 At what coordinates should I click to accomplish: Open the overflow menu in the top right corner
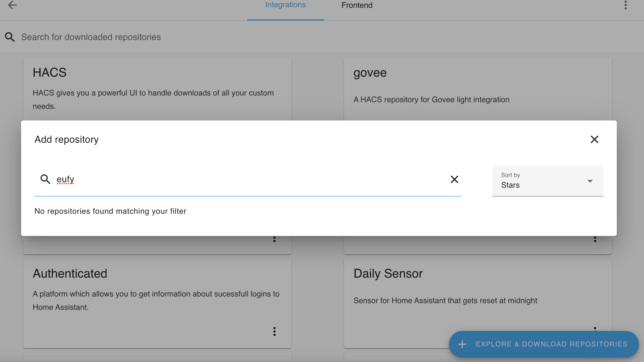click(626, 4)
